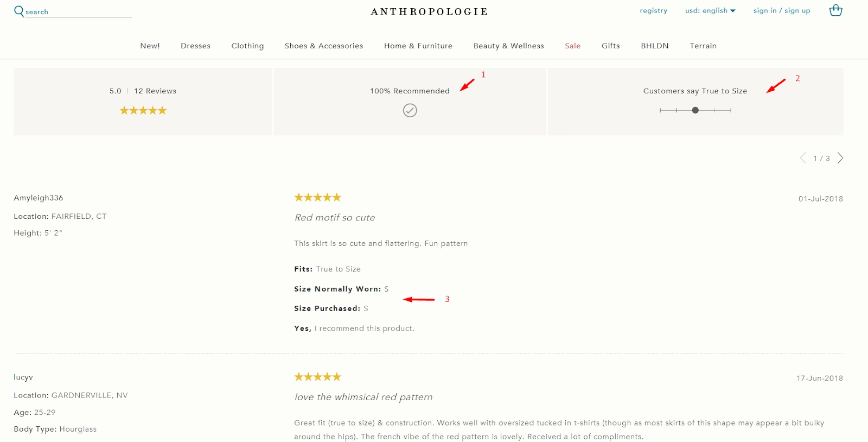Viewport: 868px width, 442px height.
Task: Open the Dresses menu
Action: [195, 46]
